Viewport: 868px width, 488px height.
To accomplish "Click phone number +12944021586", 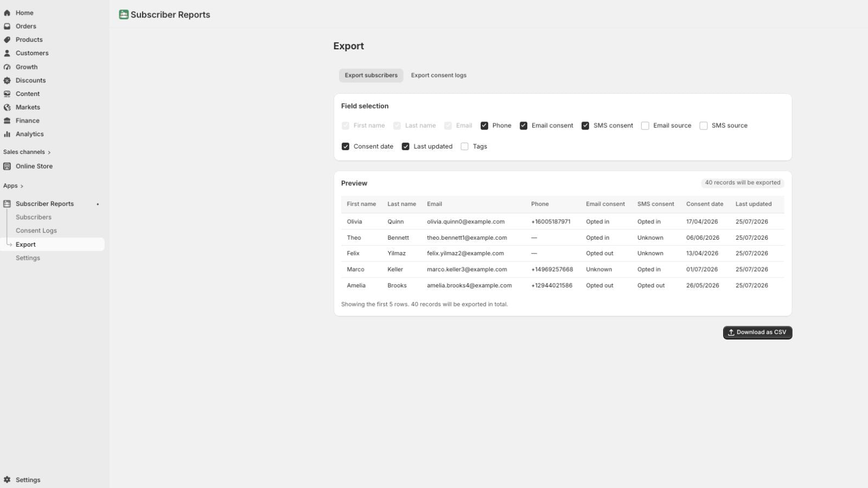I will [x=552, y=286].
